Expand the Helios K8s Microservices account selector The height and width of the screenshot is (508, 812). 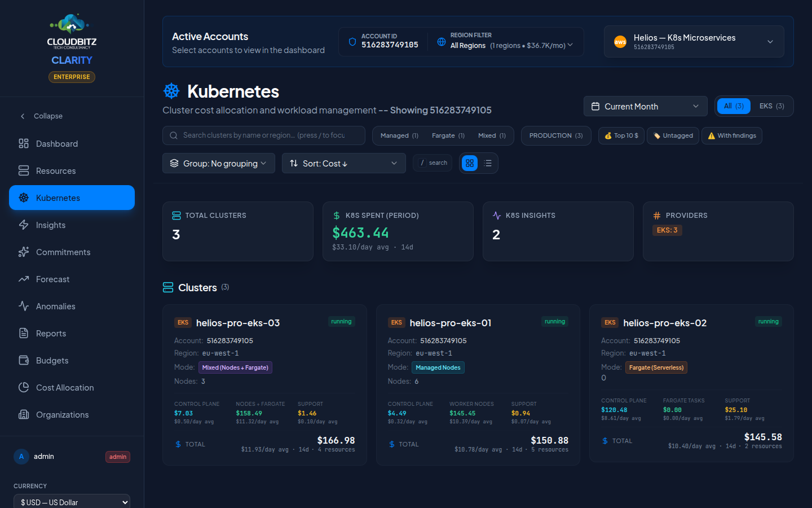pyautogui.click(x=694, y=42)
